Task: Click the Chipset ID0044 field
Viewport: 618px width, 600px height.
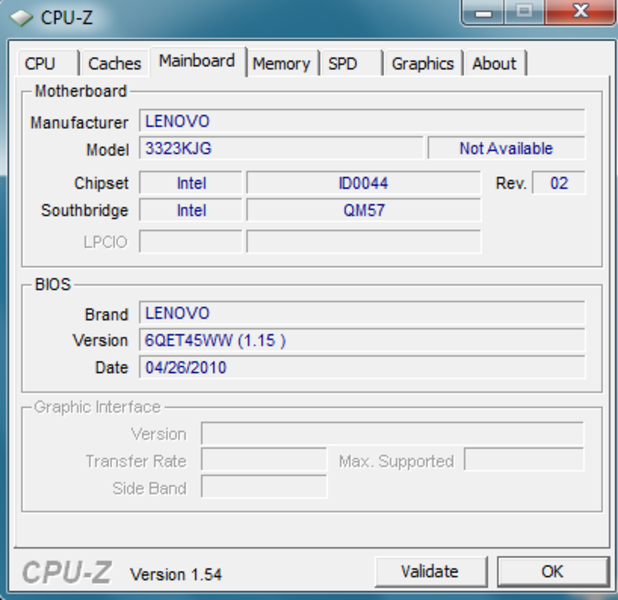Action: point(363,183)
